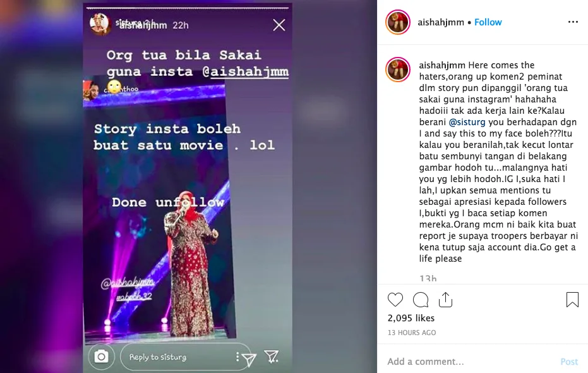Image resolution: width=588 pixels, height=373 pixels.
Task: Tap the camera icon in the story footer
Action: [101, 356]
